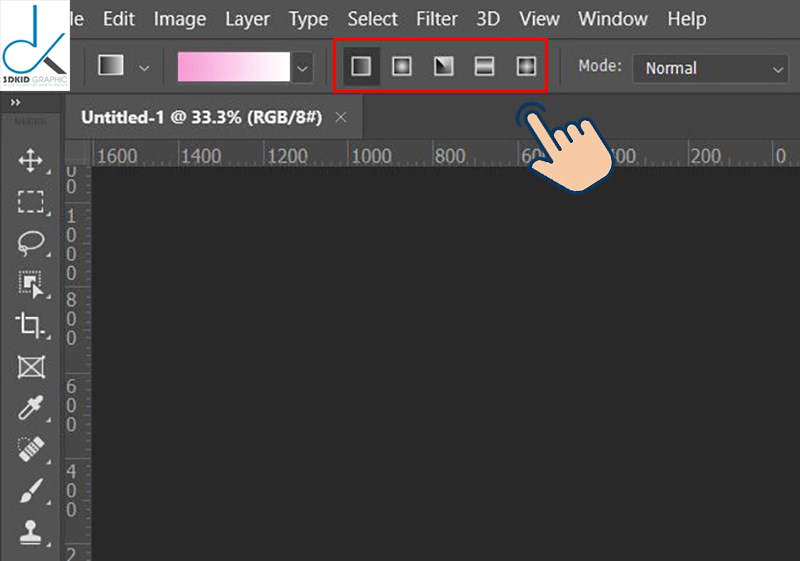Enable the Linear Gradient style
This screenshot has height=561, width=800.
pyautogui.click(x=361, y=66)
